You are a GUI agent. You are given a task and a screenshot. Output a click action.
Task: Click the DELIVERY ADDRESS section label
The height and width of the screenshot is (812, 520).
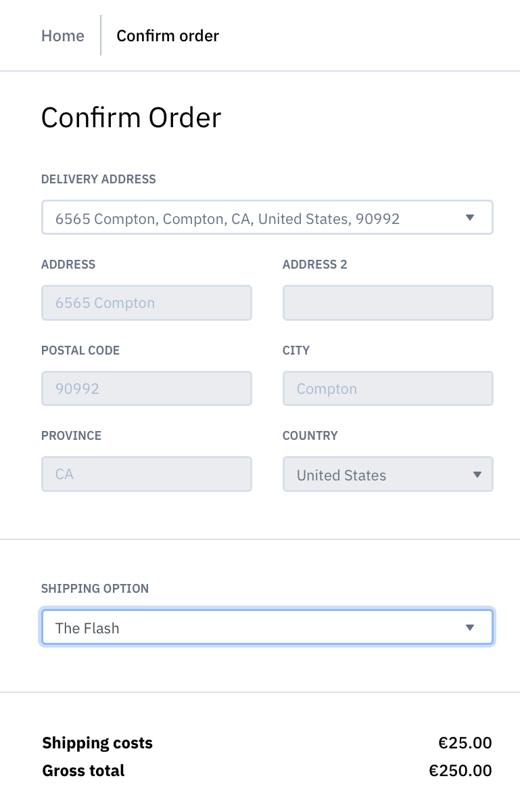click(x=98, y=179)
